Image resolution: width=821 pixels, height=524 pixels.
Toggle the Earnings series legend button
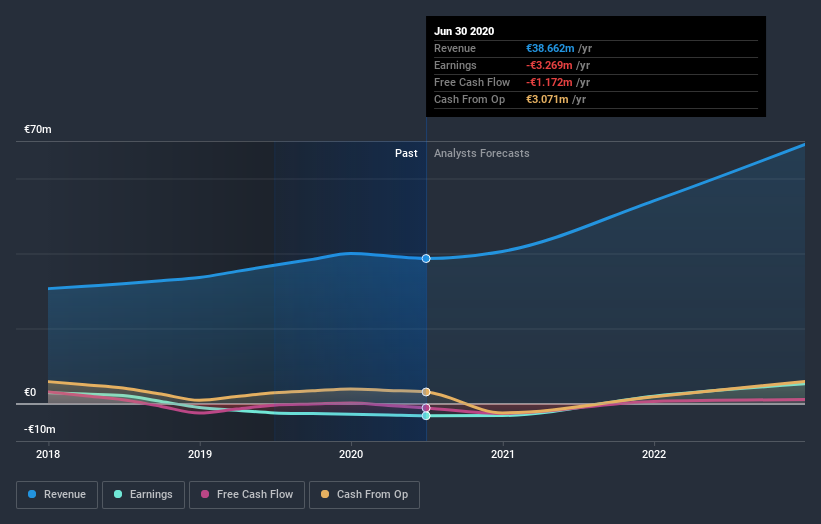click(143, 495)
